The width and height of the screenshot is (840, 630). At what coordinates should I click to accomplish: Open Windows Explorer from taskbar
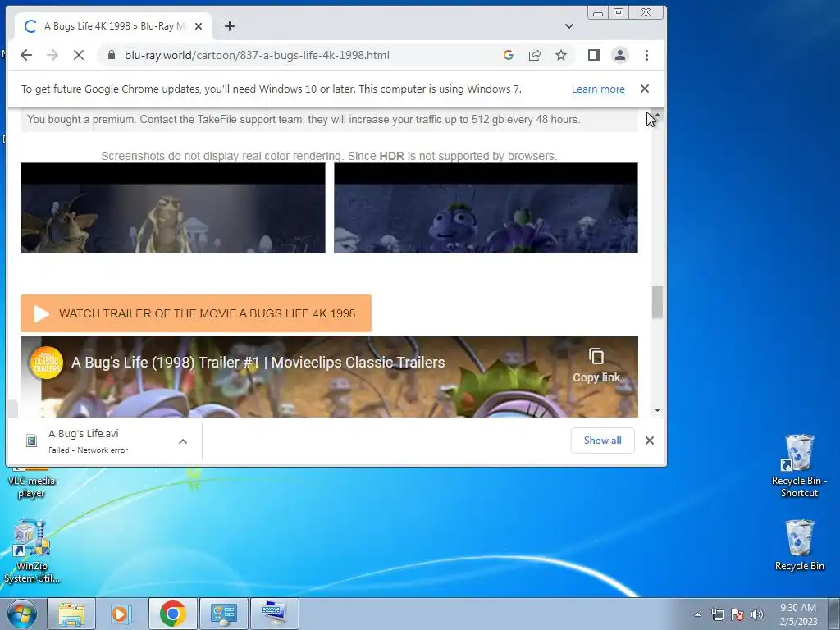[x=71, y=614]
